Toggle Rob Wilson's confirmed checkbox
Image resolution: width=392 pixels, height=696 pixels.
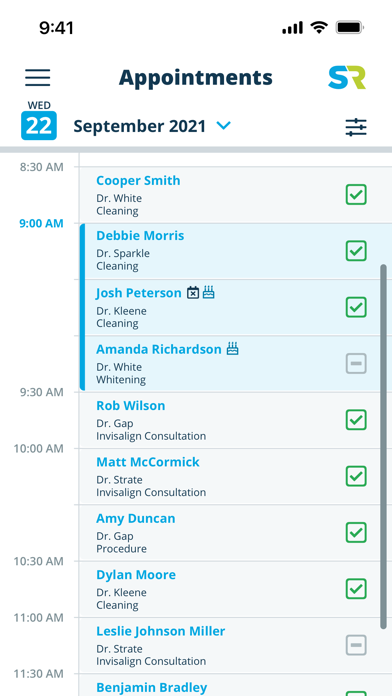pos(356,420)
